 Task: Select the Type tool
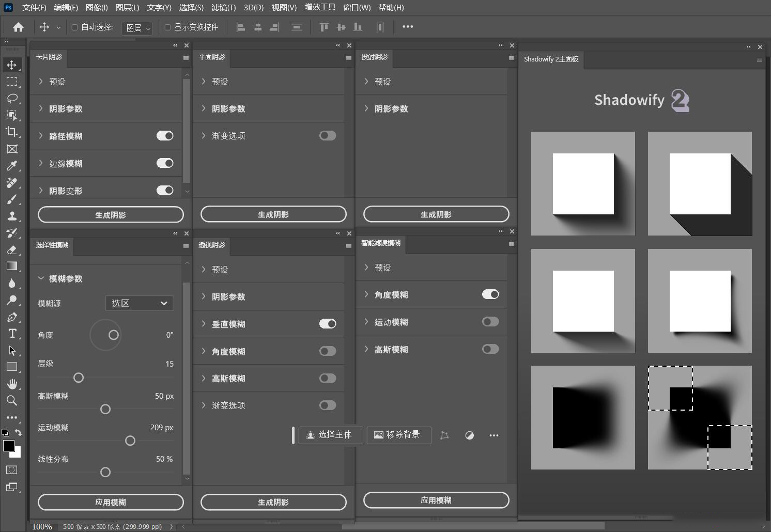pos(12,334)
